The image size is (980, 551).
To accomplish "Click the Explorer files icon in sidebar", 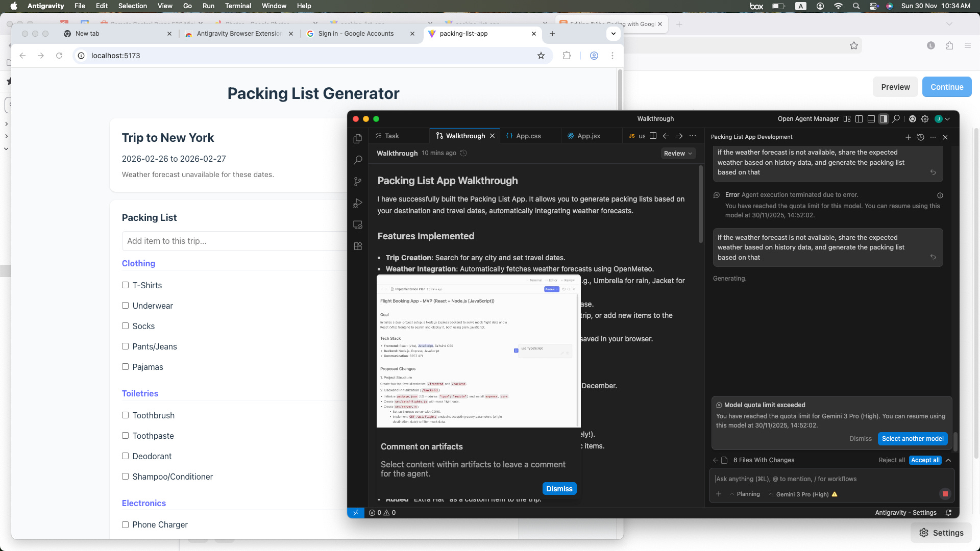I will click(358, 139).
